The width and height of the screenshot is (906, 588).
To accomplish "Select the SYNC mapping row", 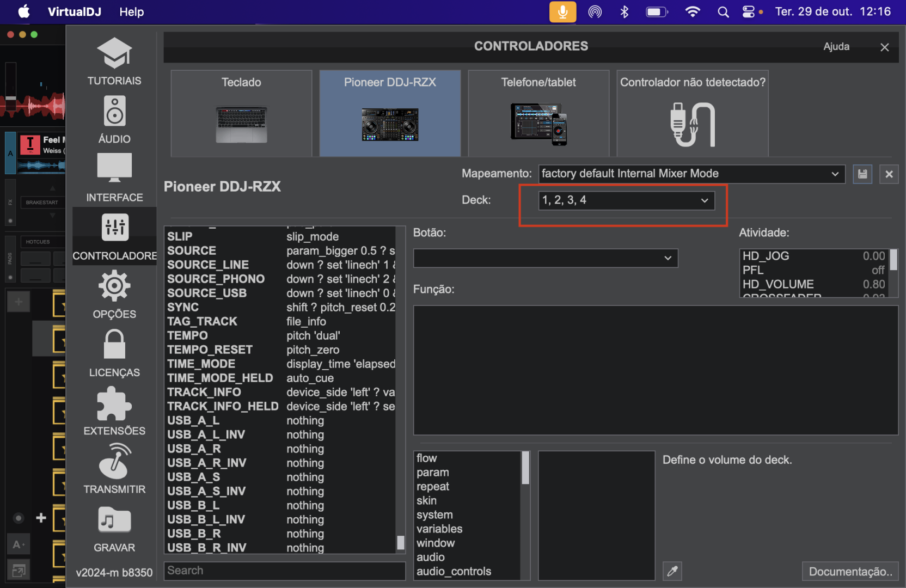I will click(x=280, y=308).
